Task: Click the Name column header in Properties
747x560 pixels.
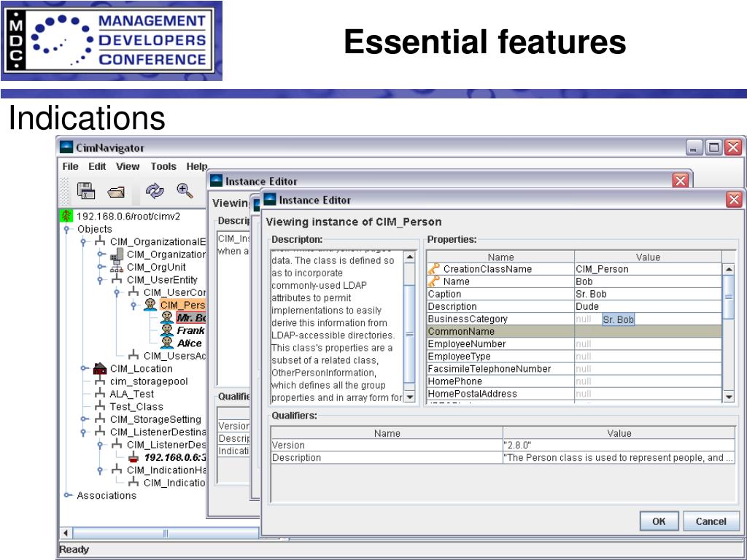Action: (x=500, y=257)
